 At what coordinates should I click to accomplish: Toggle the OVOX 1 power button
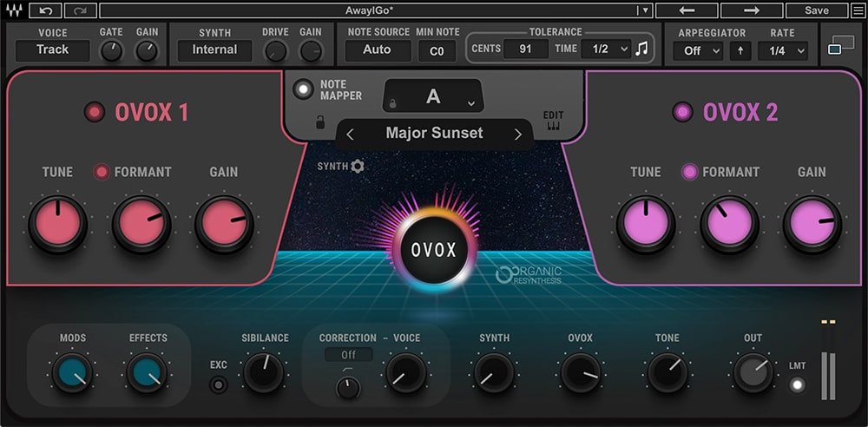[93, 112]
